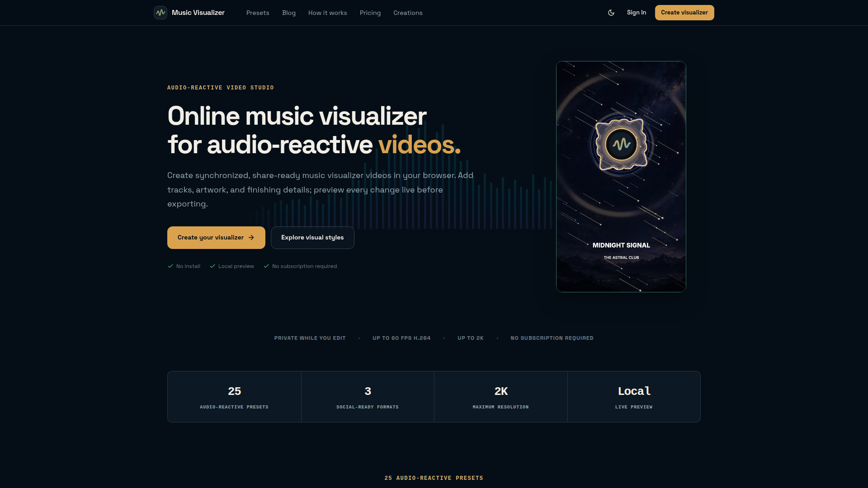Viewport: 868px width, 488px height.
Task: Click the Music Visualizer brand name
Action: (x=198, y=13)
